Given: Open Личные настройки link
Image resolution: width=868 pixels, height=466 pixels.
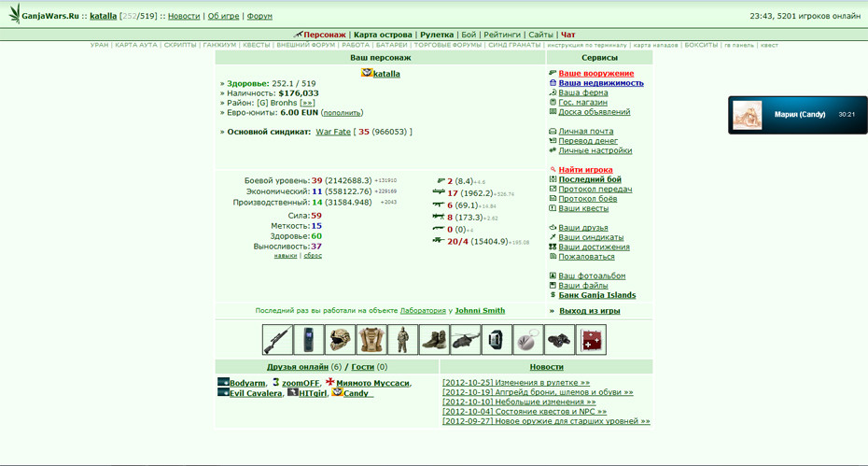Looking at the screenshot, I should click(x=595, y=150).
